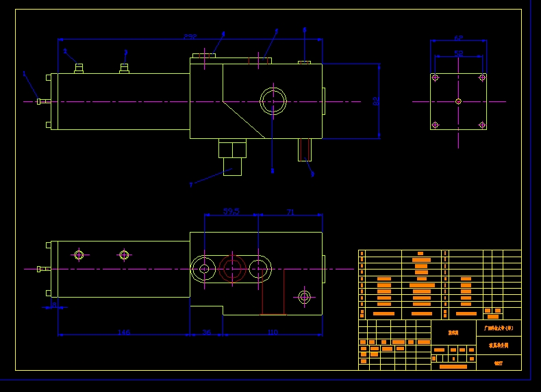Click the 82 height dimension text
This screenshot has width=541, height=392.
tap(377, 101)
